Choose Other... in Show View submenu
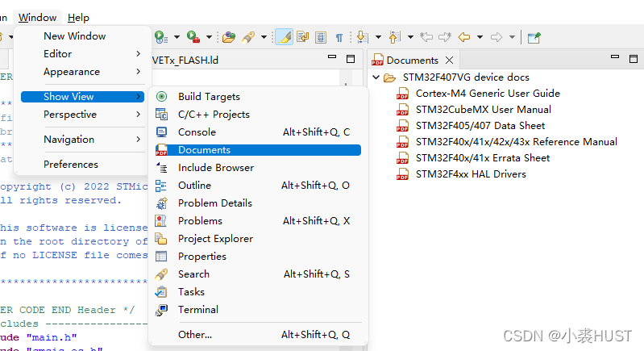 tap(258, 335)
